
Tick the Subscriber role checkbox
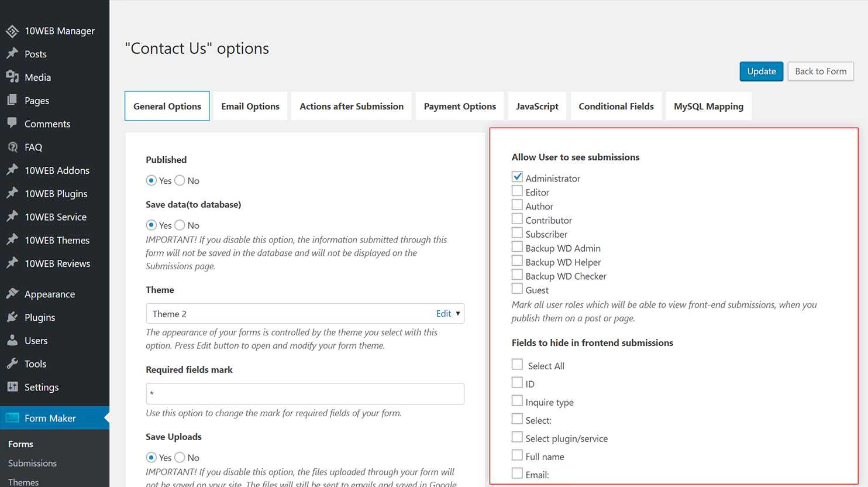517,233
